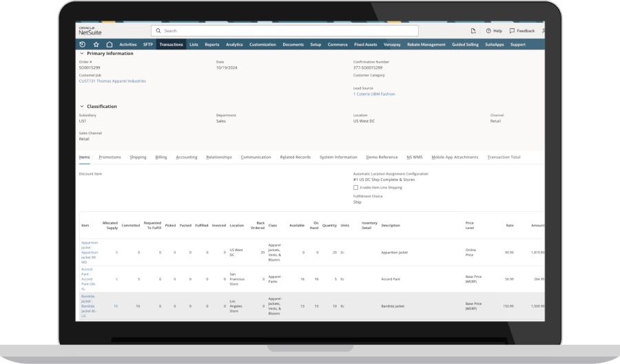Open the Rebate Management menu
Viewport: 620px width, 364px height.
426,45
